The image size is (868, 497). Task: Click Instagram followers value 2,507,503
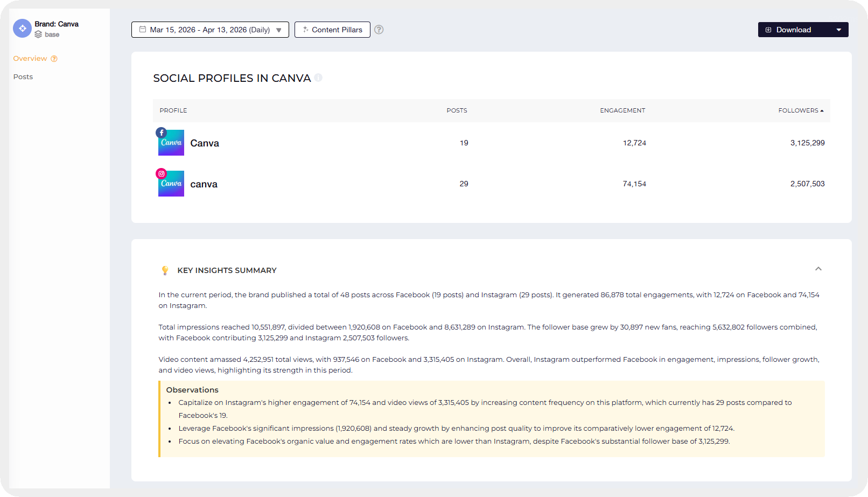[807, 184]
